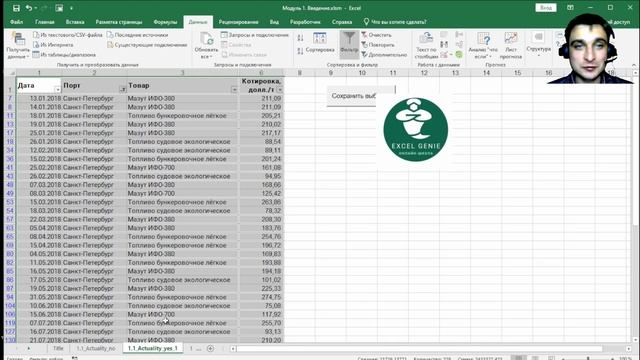This screenshot has width=640, height=360.
Task: Toggle the Фильтр (Filter) funnel button
Action: click(x=349, y=43)
